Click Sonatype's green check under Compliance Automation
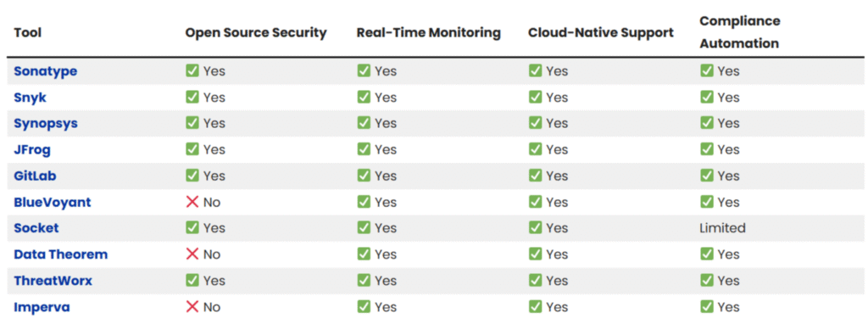This screenshot has height=335, width=868. 707,71
